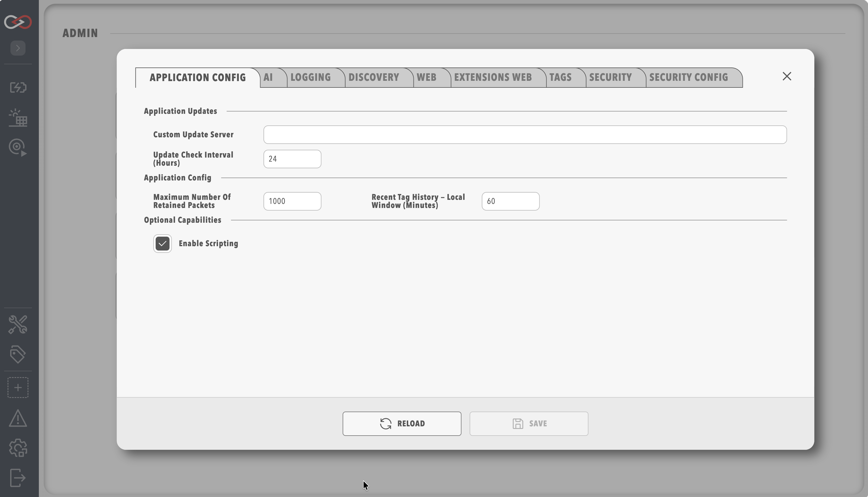
Task: Focus the Custom Update Server field
Action: tap(525, 134)
